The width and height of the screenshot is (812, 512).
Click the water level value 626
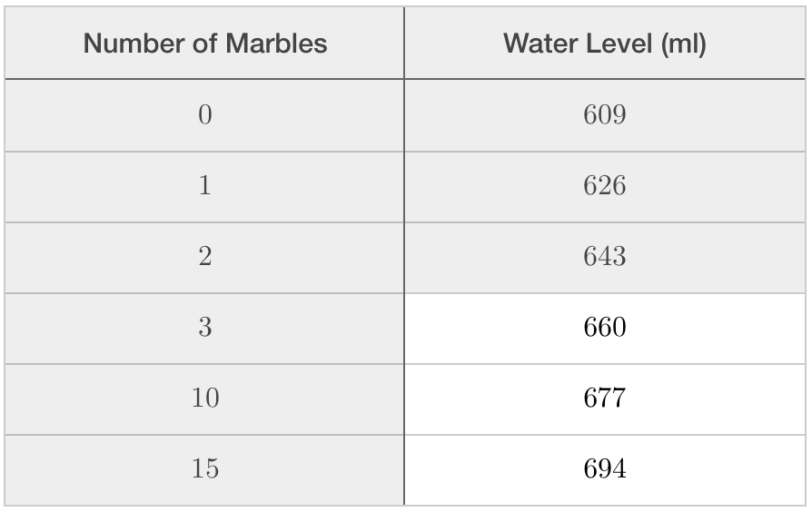(x=605, y=186)
